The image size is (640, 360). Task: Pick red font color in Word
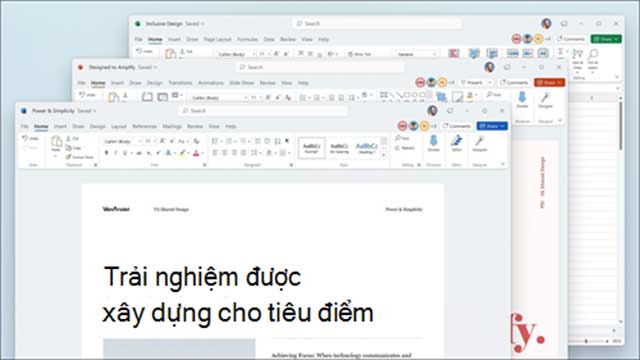(x=196, y=153)
